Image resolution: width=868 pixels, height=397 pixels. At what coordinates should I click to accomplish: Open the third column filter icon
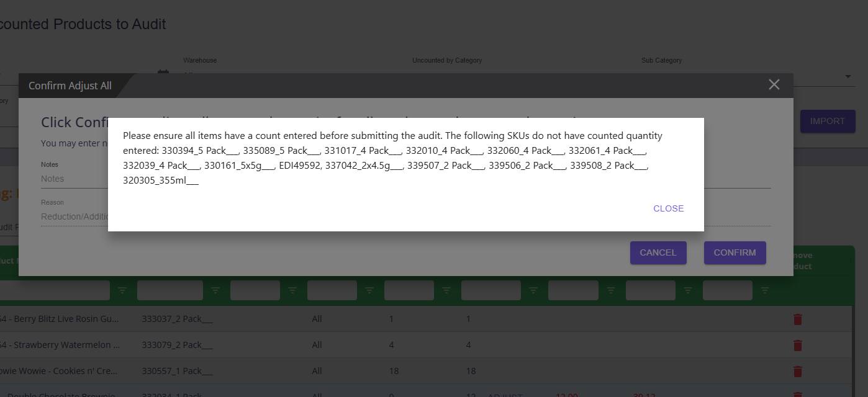292,290
